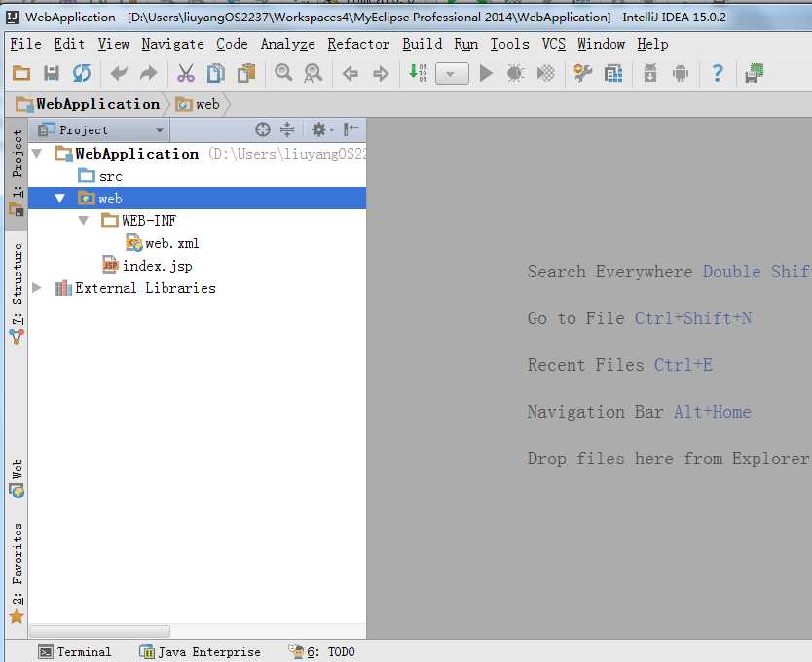Open the Project Structure icon
Screen dimensions: 812x662
point(613,74)
